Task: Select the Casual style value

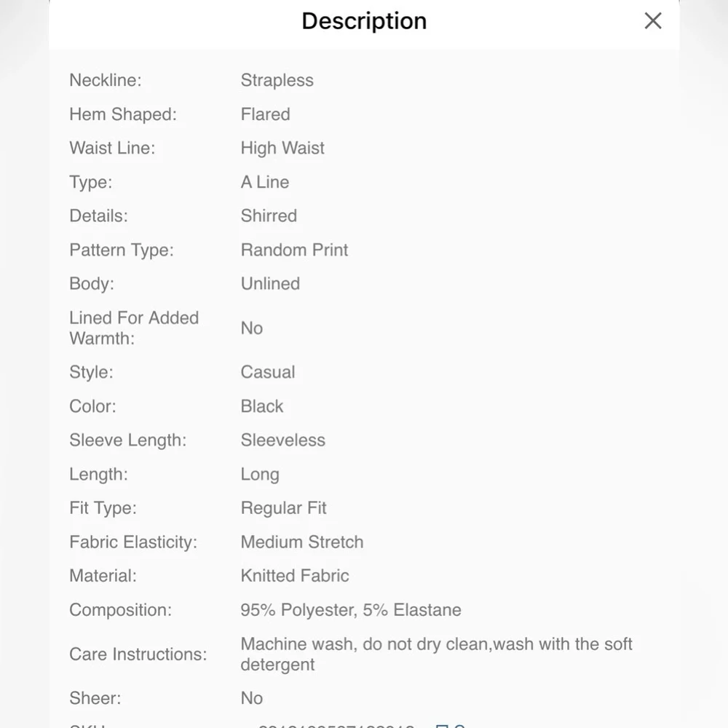Action: tap(267, 372)
